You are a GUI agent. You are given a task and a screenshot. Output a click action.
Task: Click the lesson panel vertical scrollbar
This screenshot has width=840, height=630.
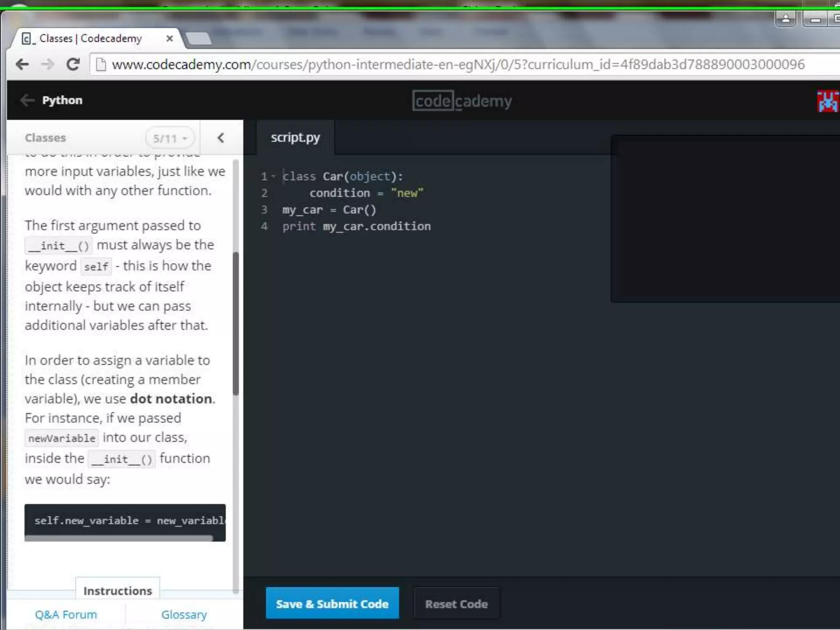coord(235,324)
